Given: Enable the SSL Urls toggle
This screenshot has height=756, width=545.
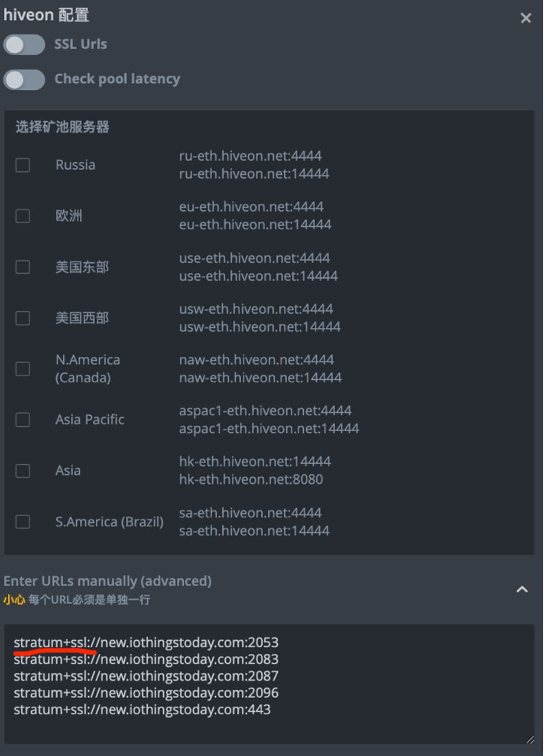Looking at the screenshot, I should (x=24, y=44).
